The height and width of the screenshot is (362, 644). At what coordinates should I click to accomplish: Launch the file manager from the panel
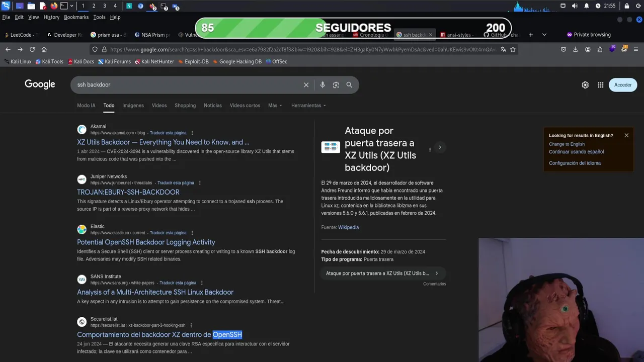(31, 6)
